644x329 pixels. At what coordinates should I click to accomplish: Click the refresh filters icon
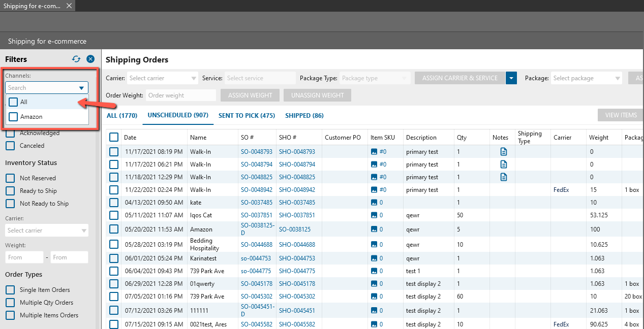(x=76, y=59)
